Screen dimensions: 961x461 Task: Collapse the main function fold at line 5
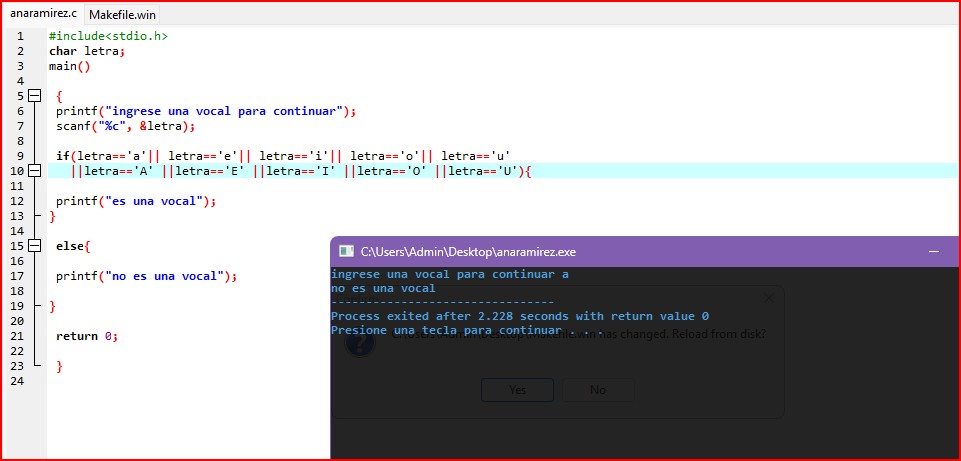[35, 96]
